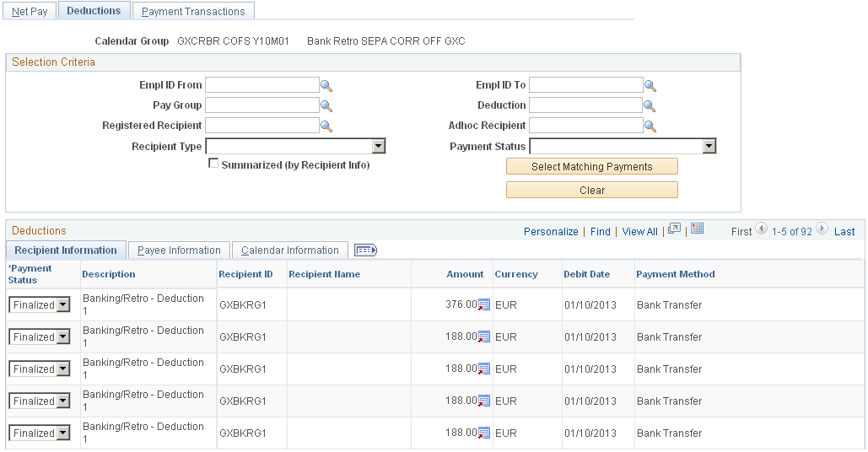Screen dimensions: 868x452
Task: Open the View All link
Action: pos(640,232)
